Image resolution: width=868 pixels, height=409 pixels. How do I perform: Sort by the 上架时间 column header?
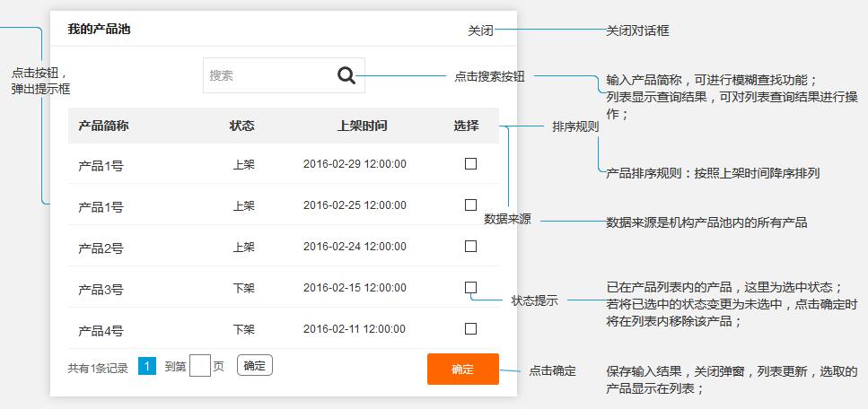[362, 126]
